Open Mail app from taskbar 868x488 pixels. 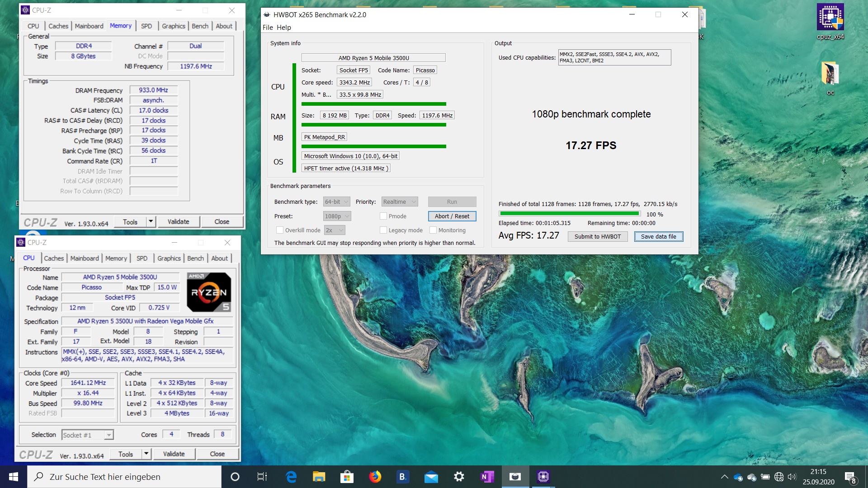coord(431,477)
